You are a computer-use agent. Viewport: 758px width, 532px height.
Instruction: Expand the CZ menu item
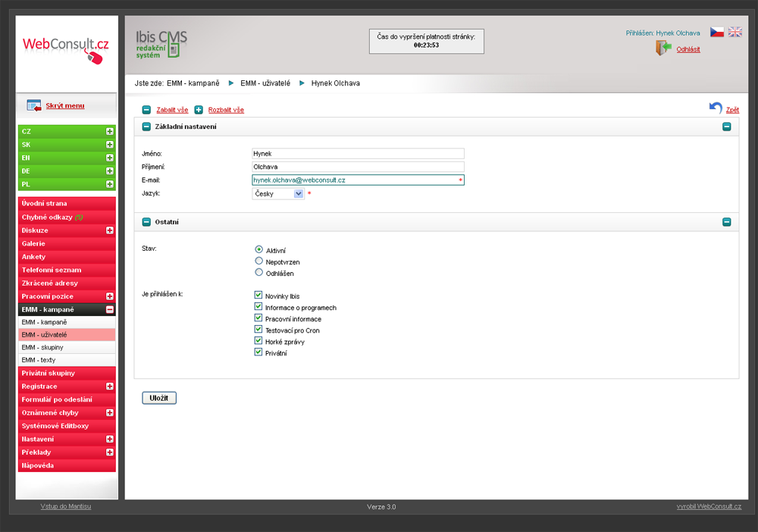click(110, 131)
